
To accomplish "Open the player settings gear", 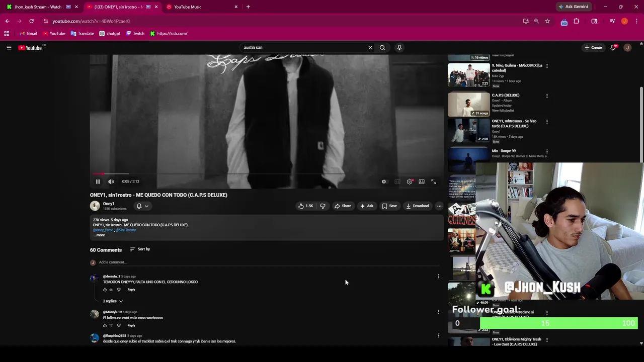I will click(x=410, y=182).
